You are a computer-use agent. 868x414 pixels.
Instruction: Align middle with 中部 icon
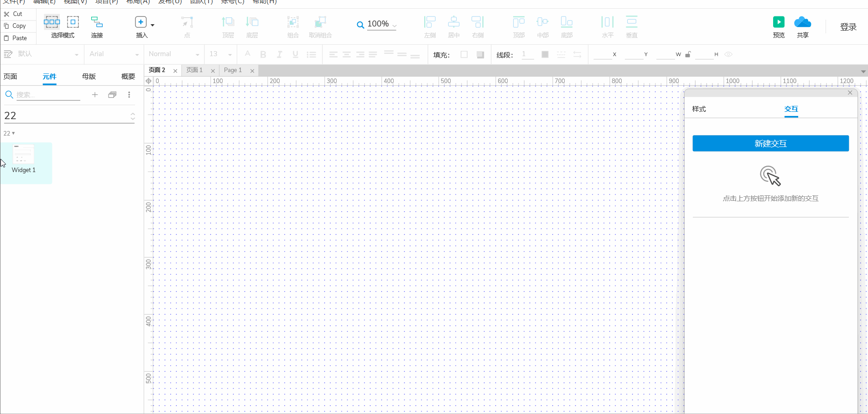pyautogui.click(x=542, y=22)
